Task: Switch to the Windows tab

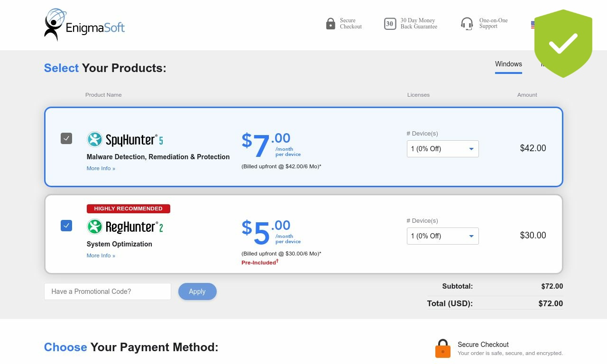Action: (508, 64)
